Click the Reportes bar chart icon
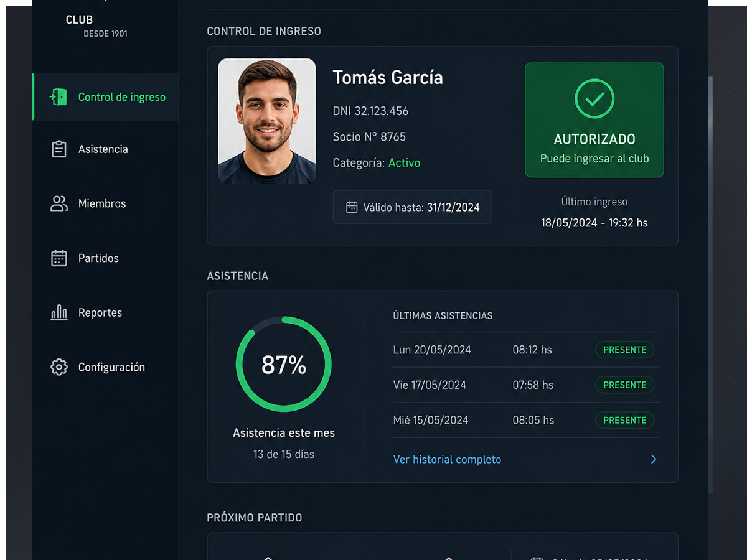747x560 pixels. 59,312
